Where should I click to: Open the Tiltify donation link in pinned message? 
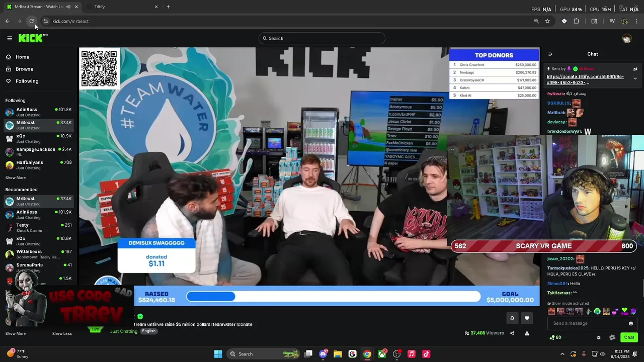[585, 79]
